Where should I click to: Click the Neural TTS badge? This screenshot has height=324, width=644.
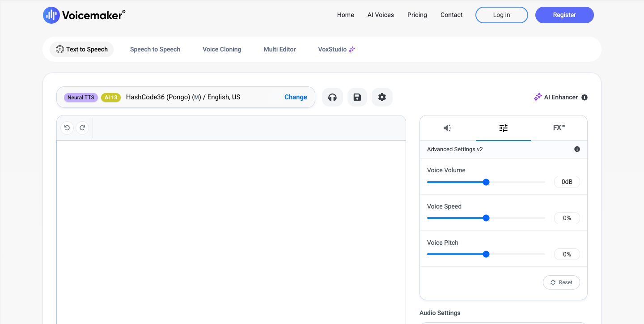click(x=81, y=98)
